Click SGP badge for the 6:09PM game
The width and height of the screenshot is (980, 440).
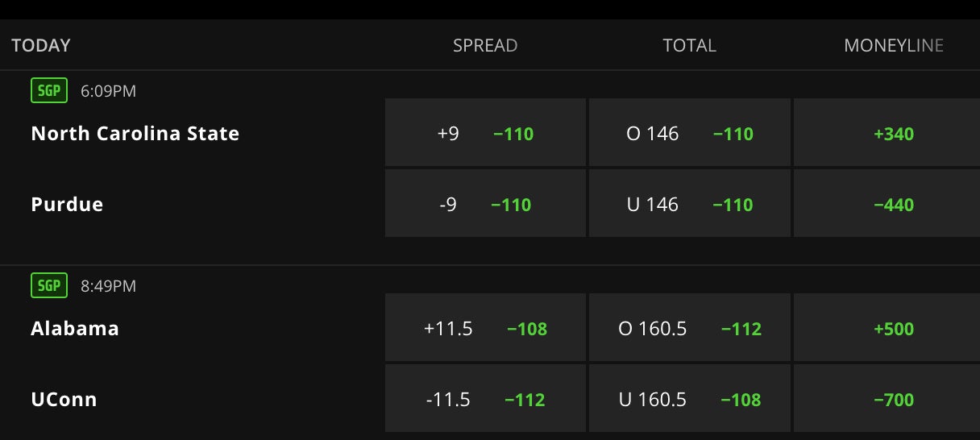(x=49, y=91)
